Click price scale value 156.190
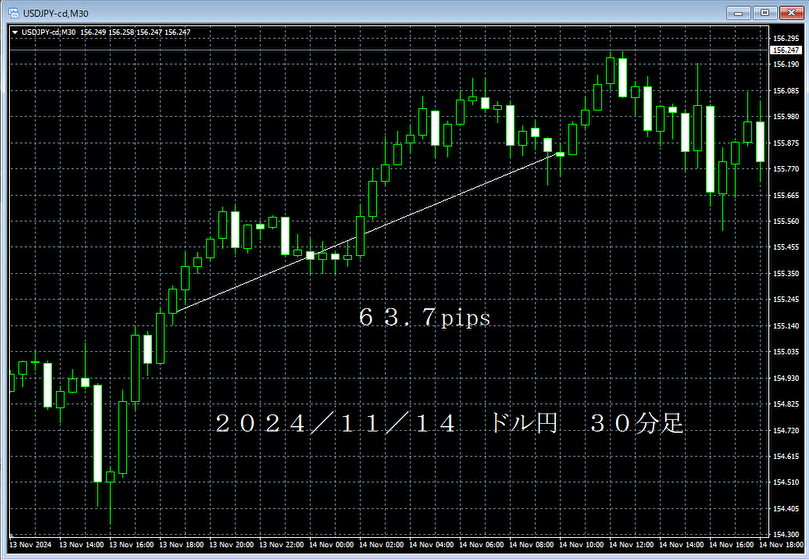 [x=786, y=64]
